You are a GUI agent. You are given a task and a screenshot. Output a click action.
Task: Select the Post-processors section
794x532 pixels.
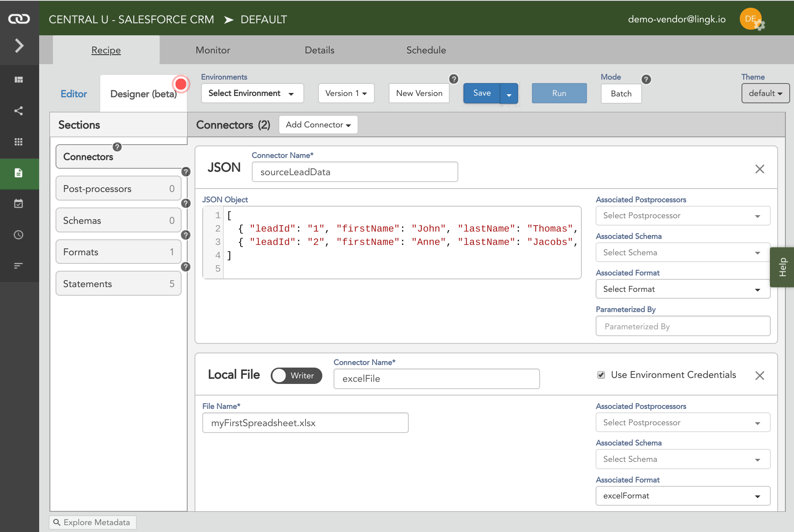pyautogui.click(x=118, y=189)
